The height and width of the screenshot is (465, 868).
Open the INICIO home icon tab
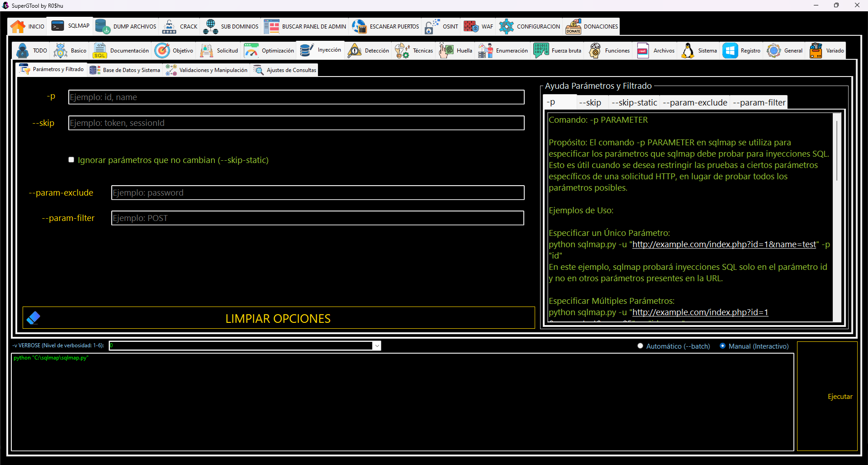point(18,27)
